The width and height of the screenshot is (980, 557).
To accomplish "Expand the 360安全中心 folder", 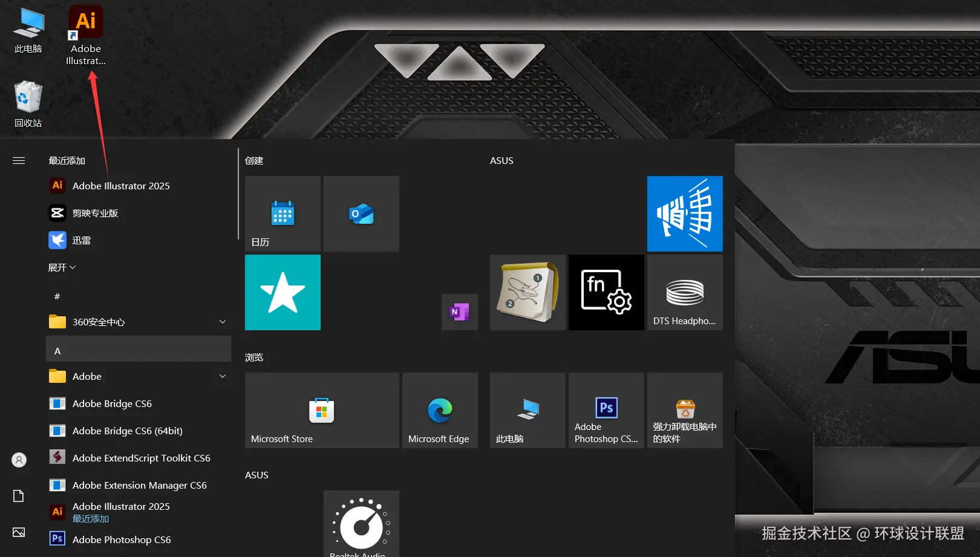I will tap(139, 322).
